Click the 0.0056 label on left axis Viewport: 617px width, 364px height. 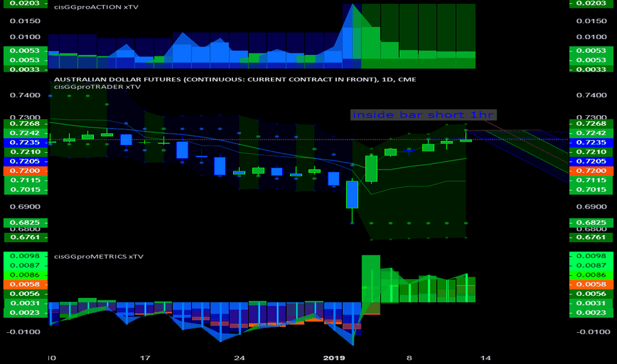coord(26,294)
